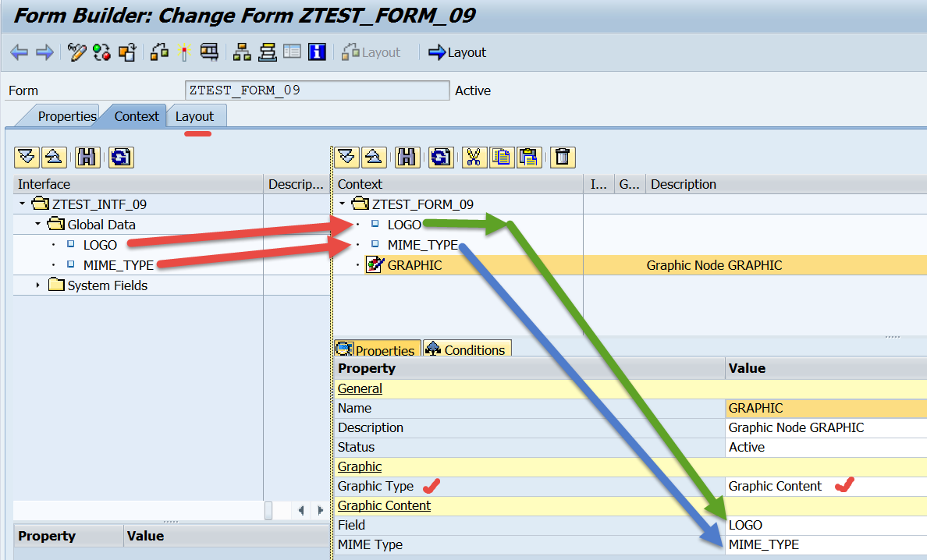
Task: Expand all context nodes with the down-arrow icon
Action: (346, 157)
